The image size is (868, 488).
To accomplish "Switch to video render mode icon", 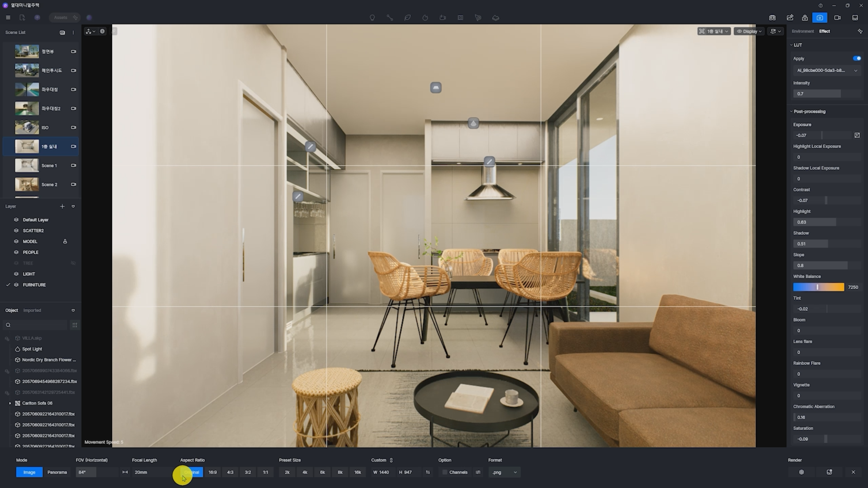I will tap(837, 18).
